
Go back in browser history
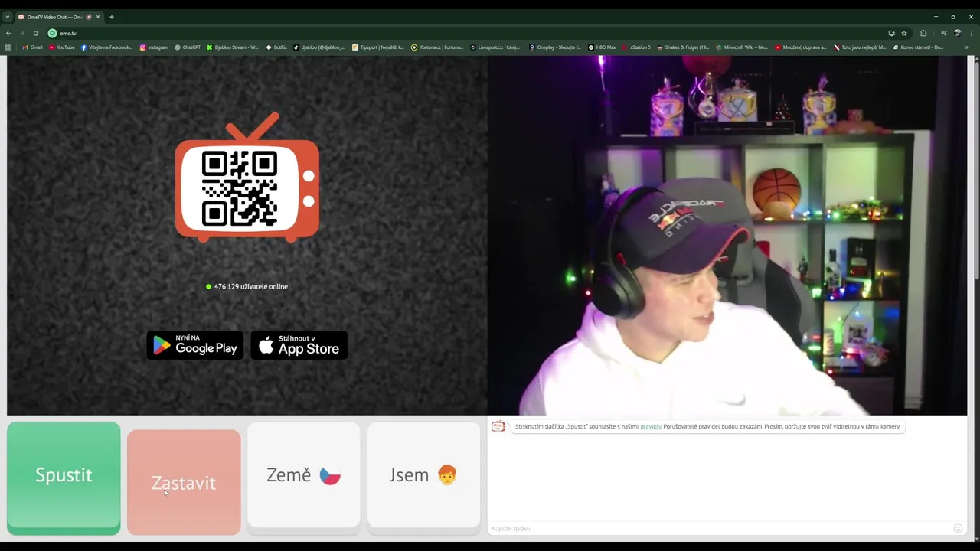tap(8, 33)
